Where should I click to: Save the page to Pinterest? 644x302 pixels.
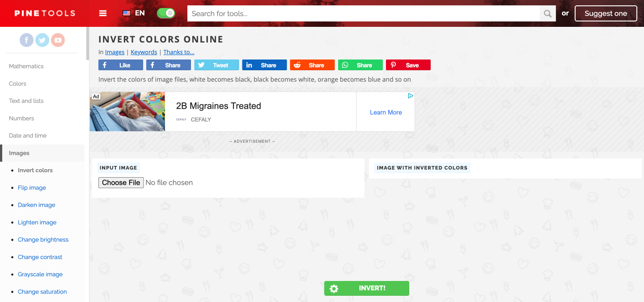tap(408, 65)
